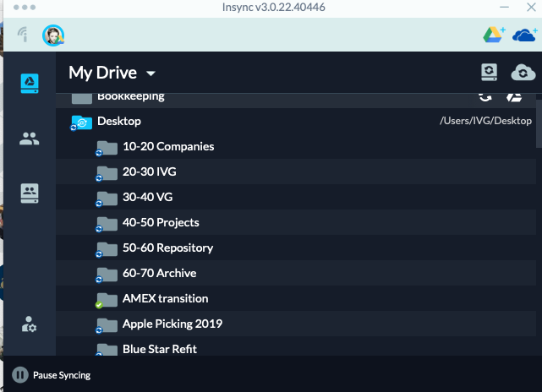Image resolution: width=542 pixels, height=392 pixels.
Task: Click the user profile avatar
Action: pos(53,35)
